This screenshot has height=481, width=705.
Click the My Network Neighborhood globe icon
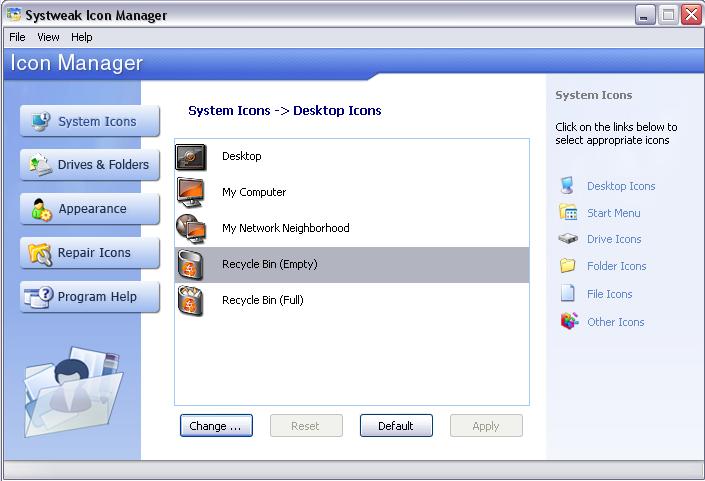click(191, 229)
